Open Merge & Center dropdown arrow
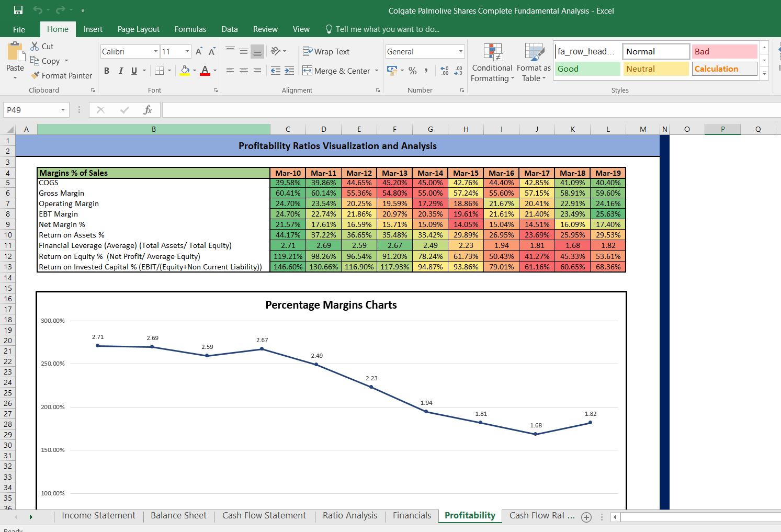This screenshot has height=532, width=781. [377, 71]
